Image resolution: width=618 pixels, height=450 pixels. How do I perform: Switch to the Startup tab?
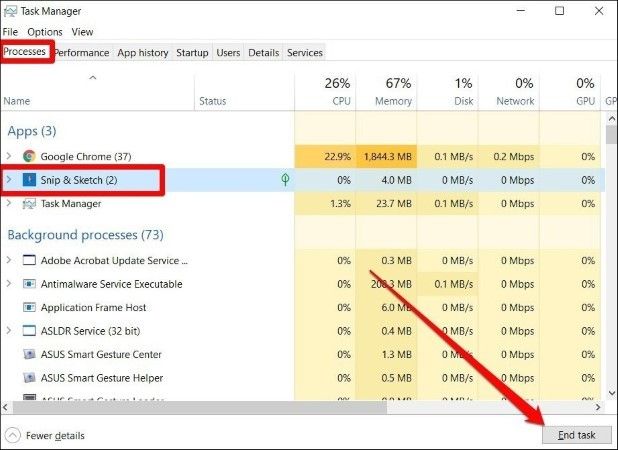pos(192,53)
